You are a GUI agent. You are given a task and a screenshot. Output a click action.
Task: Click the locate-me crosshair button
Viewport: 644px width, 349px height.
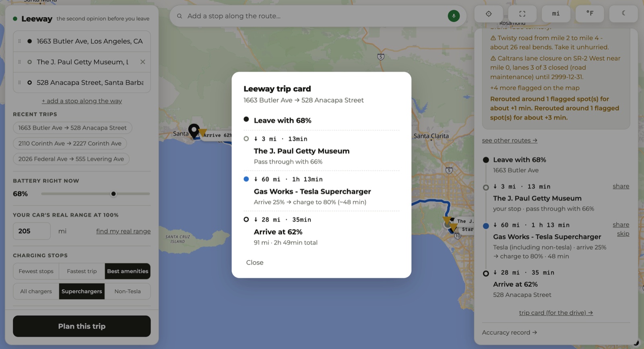pyautogui.click(x=489, y=14)
